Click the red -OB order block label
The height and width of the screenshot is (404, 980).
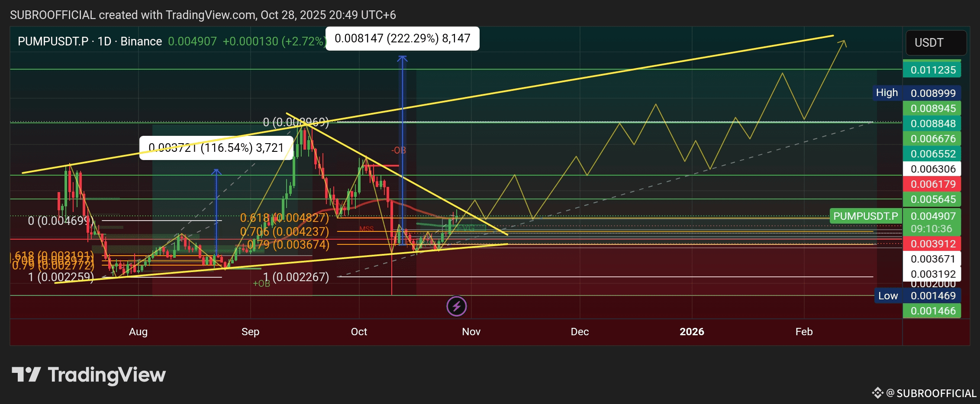pos(399,151)
